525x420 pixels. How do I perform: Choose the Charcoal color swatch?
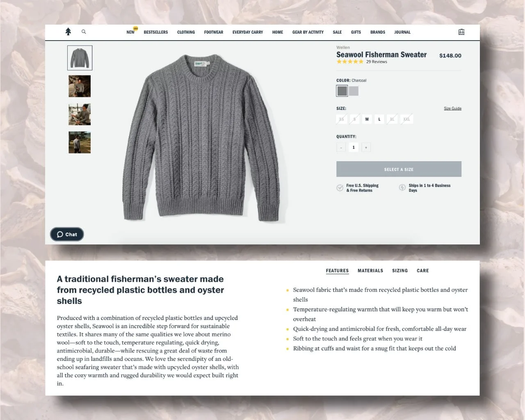click(342, 91)
